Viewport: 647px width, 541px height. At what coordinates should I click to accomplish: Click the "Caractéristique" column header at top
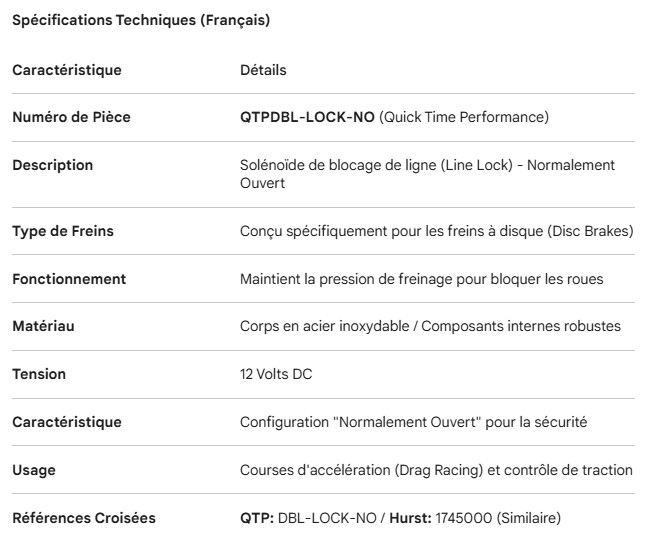66,70
